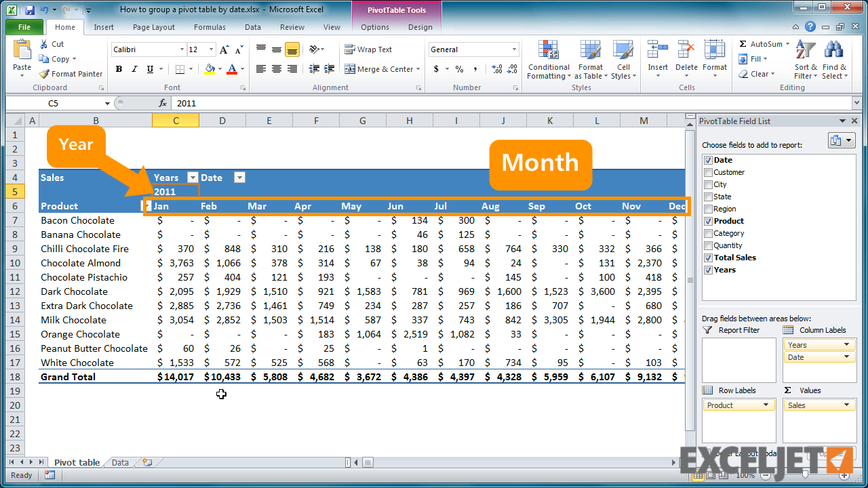Open the General number format dropdown
Viewport: 868px width, 488px height.
click(514, 49)
